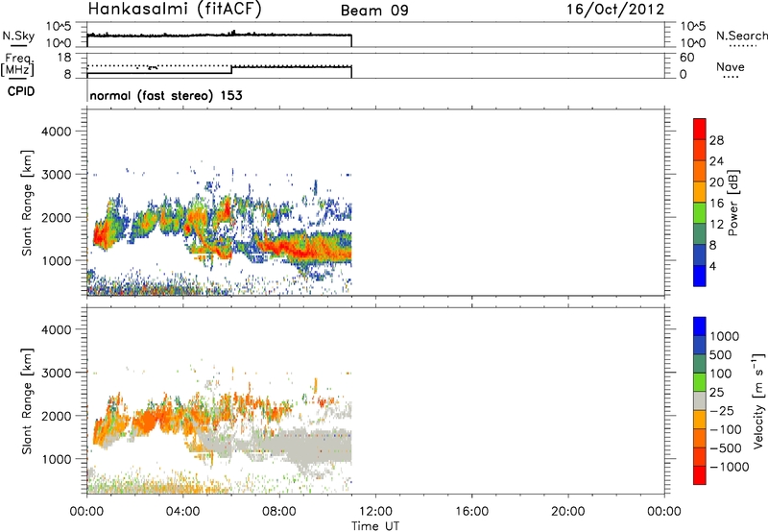Screen dimensions: 768x532
Task: Select the gray -25 to 25 Velocity segment
Action: click(700, 400)
